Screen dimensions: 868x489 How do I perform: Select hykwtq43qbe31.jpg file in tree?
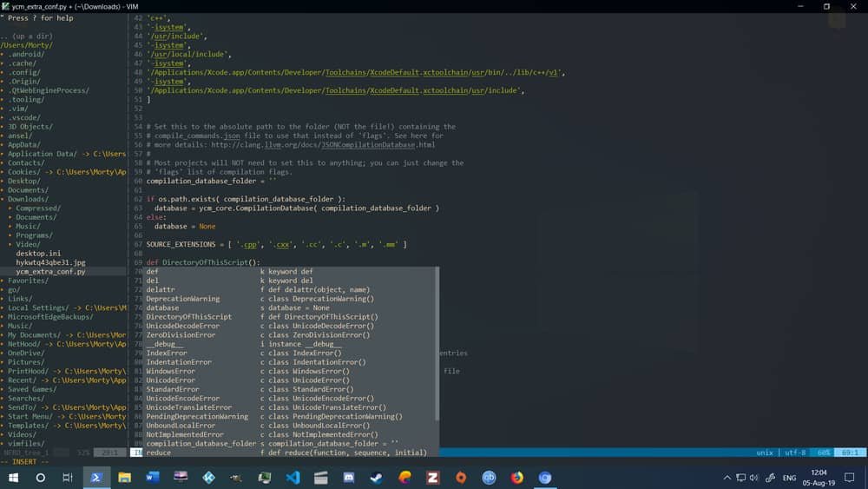click(50, 262)
